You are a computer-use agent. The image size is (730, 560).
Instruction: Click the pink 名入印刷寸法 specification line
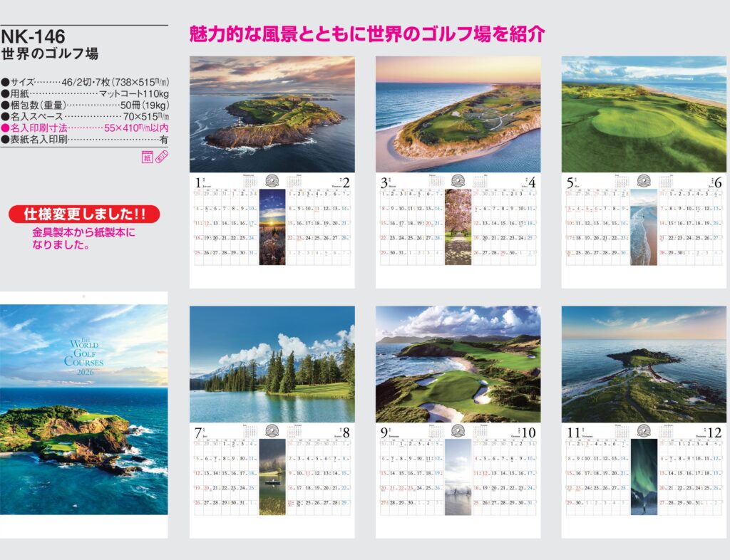85,128
